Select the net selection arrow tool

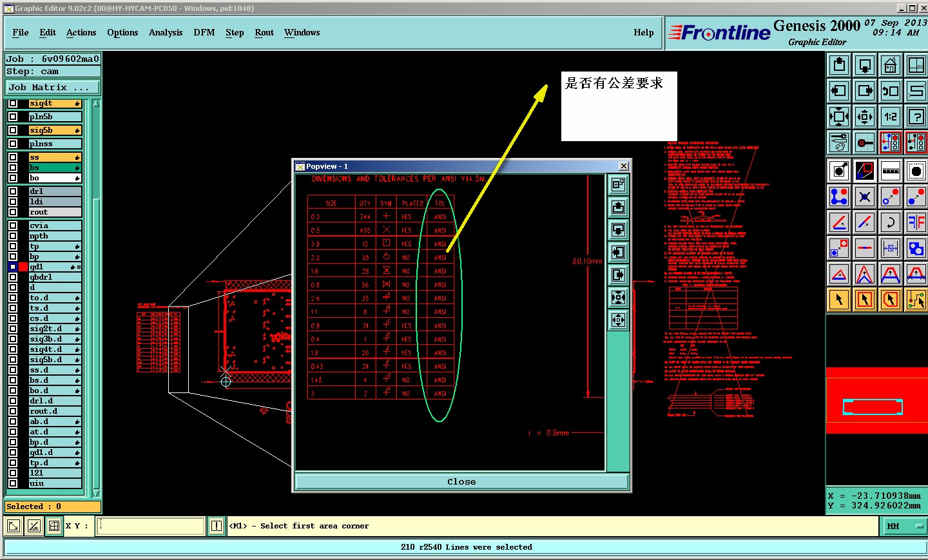pos(916,300)
